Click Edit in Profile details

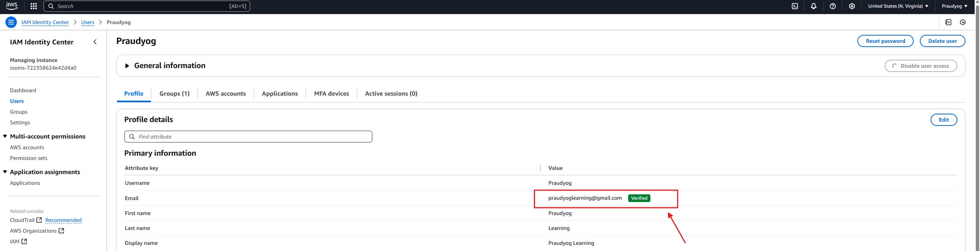[x=943, y=120]
